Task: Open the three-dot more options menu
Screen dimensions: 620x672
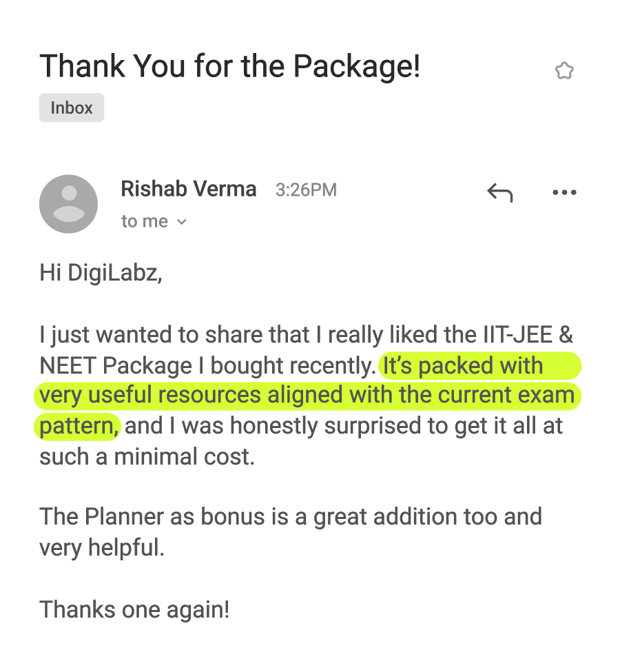Action: click(x=564, y=192)
